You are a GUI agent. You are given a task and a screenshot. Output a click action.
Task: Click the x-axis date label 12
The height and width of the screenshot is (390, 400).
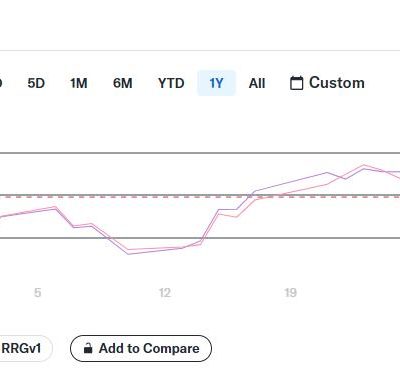[x=164, y=293]
